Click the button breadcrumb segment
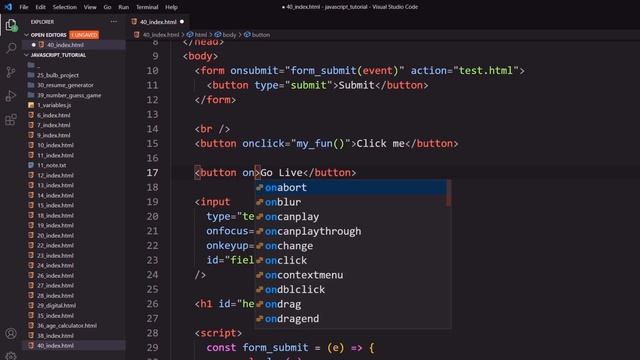 pyautogui.click(x=260, y=35)
